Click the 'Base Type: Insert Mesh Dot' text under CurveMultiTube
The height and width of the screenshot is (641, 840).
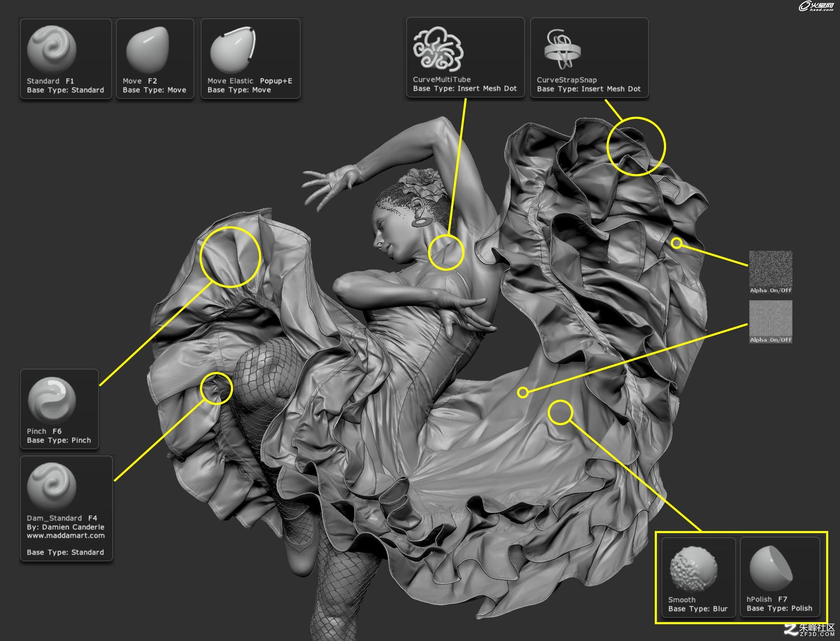click(x=465, y=89)
